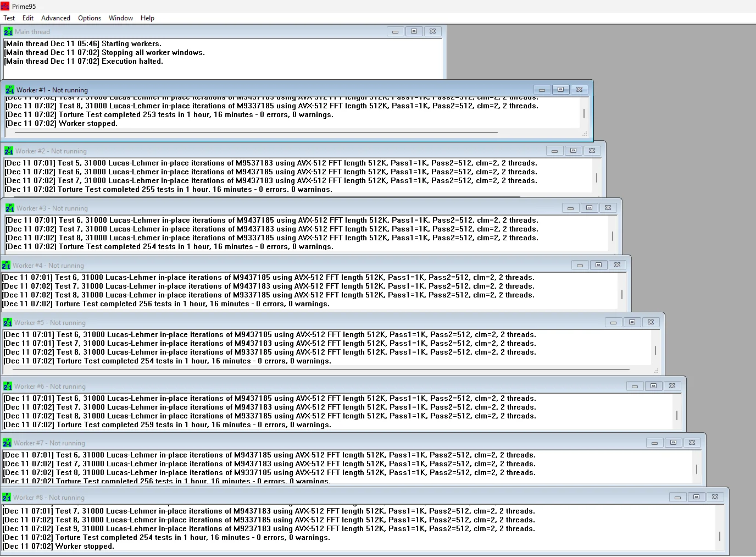
Task: Minimize the Worker #4 window
Action: [x=580, y=265]
